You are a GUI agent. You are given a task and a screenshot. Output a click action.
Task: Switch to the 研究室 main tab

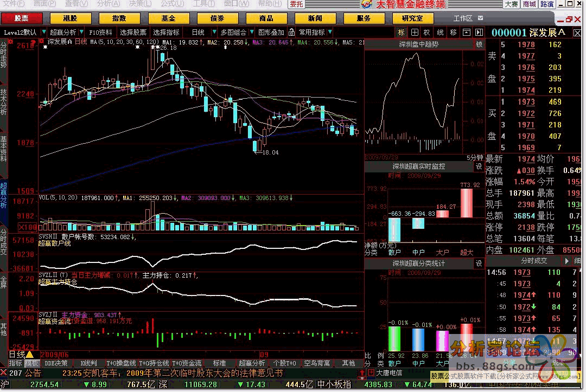pos(412,18)
